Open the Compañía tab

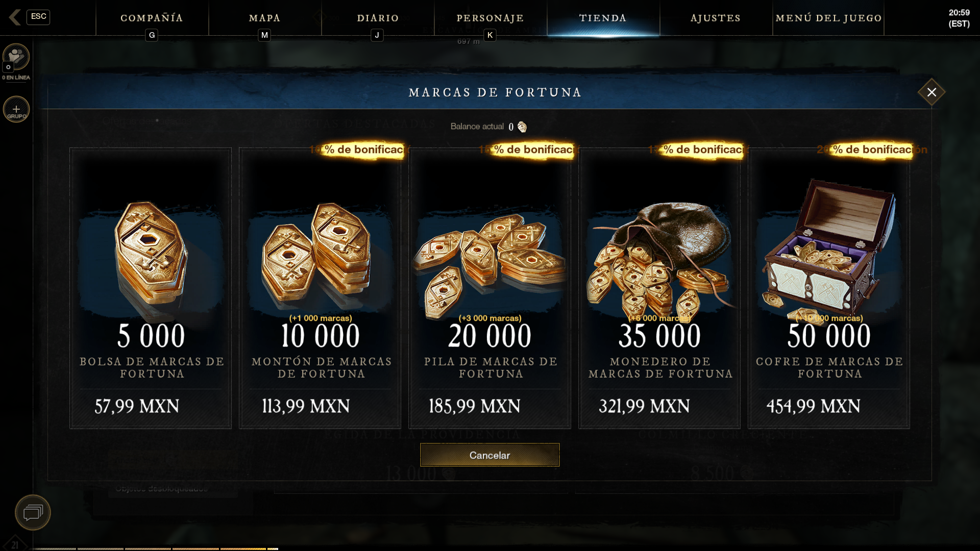point(152,18)
